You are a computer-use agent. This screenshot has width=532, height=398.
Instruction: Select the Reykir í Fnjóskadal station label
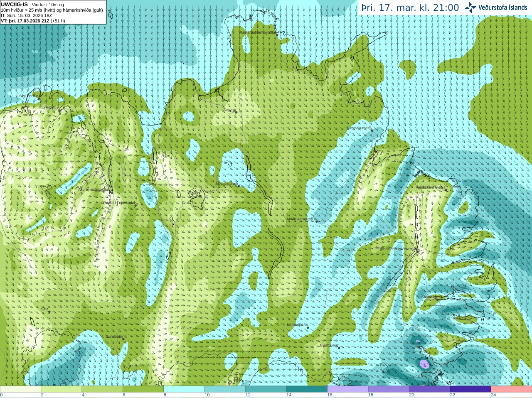pyautogui.click(x=119, y=203)
